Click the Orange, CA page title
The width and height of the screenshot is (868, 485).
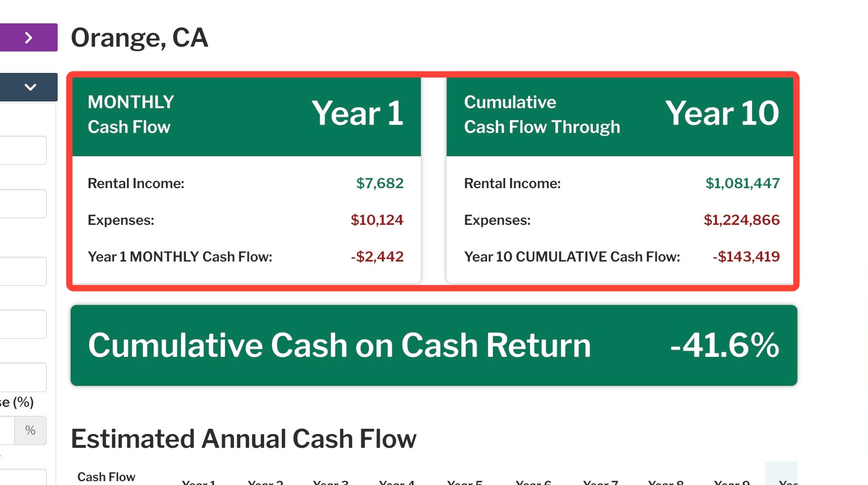140,38
